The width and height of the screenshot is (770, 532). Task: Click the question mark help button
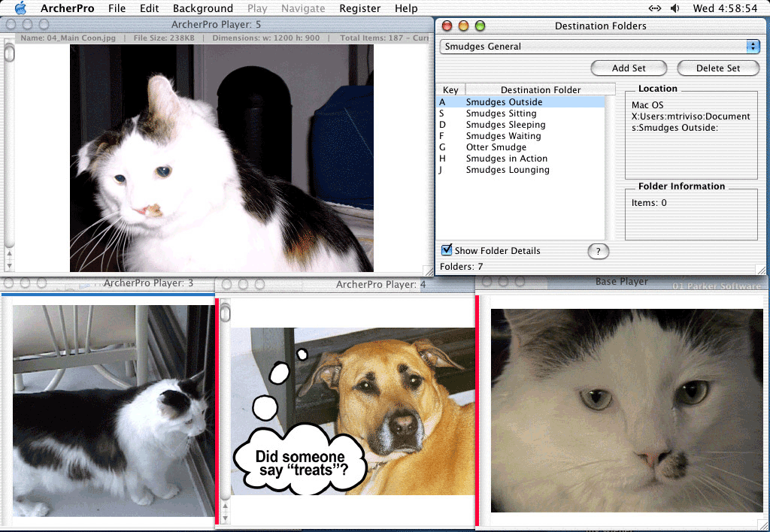pyautogui.click(x=598, y=251)
